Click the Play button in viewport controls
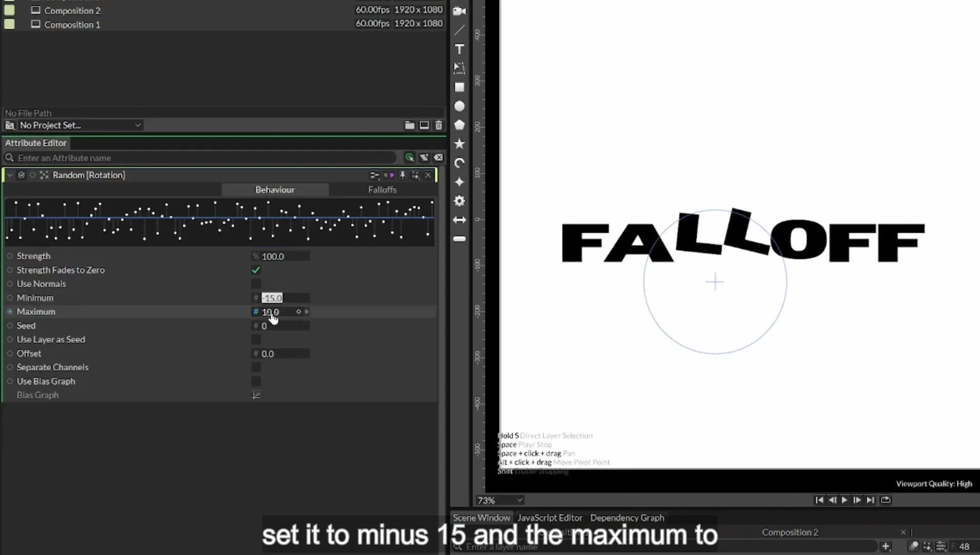Viewport: 980px width, 555px height. point(844,500)
